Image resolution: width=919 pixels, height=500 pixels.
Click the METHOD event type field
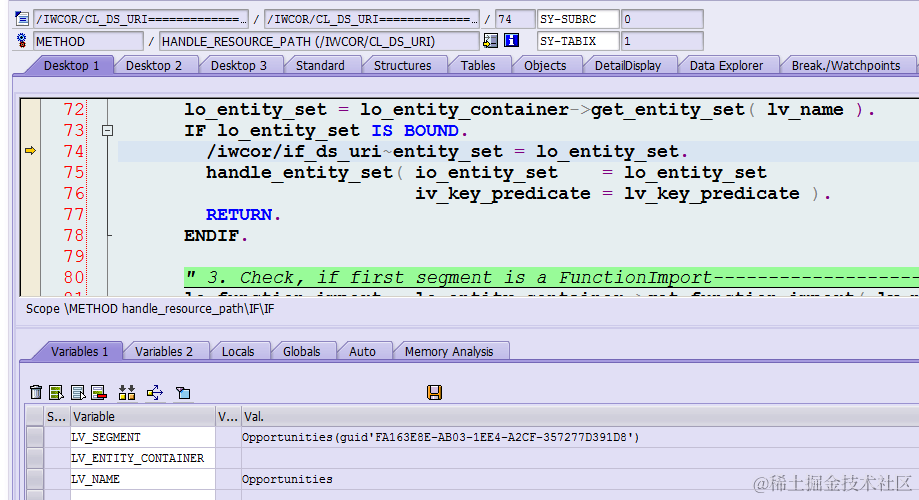coord(89,41)
